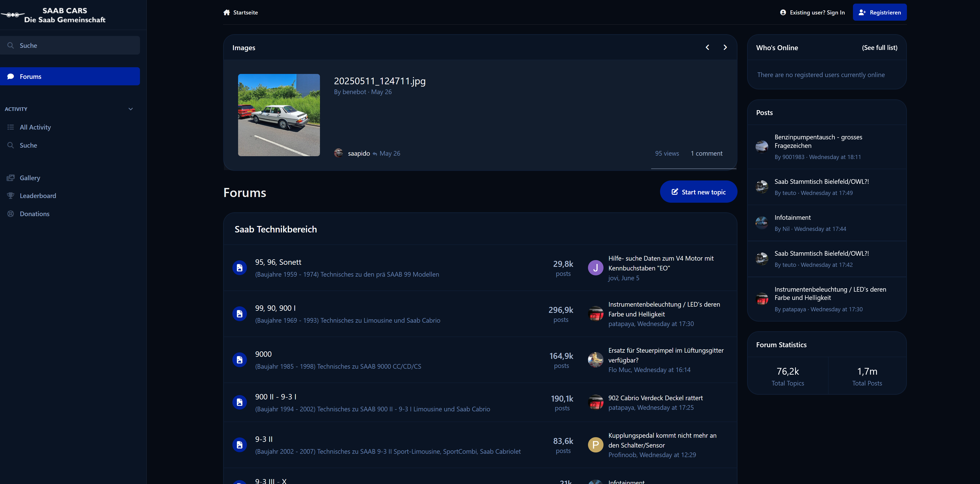Open the white Saab car thumbnail
Image resolution: width=980 pixels, height=484 pixels.
coord(279,115)
